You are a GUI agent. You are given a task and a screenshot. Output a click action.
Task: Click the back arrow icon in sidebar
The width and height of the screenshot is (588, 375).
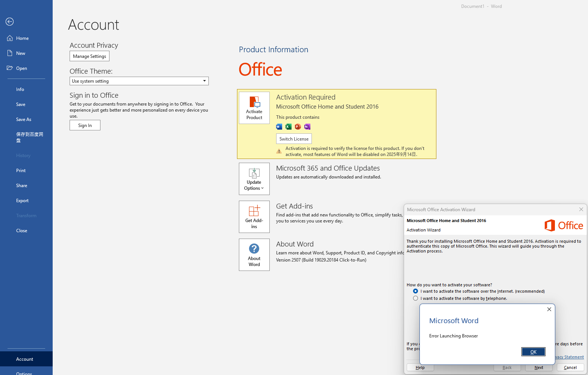10,22
